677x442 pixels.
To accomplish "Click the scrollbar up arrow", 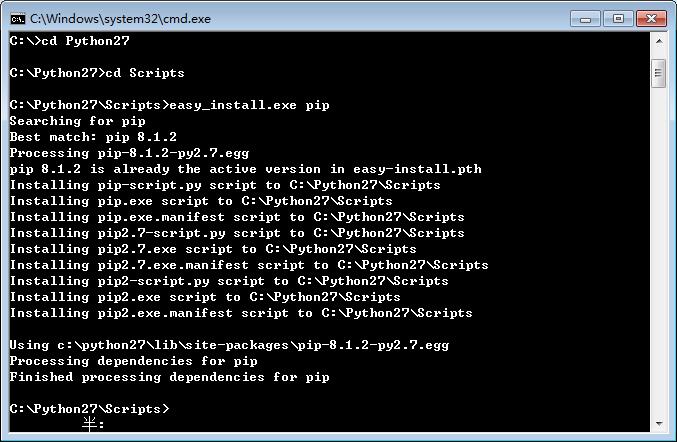I will click(x=659, y=41).
